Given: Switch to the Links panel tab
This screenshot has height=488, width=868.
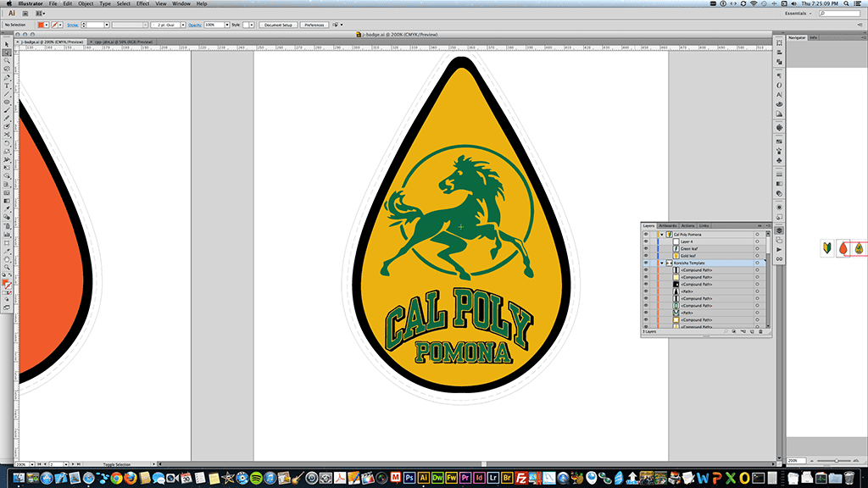Looking at the screenshot, I should (704, 225).
